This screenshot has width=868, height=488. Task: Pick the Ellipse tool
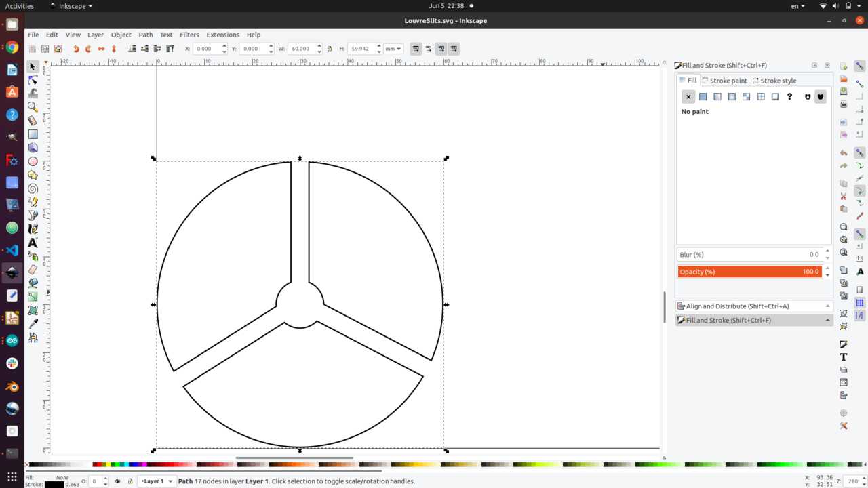point(33,161)
